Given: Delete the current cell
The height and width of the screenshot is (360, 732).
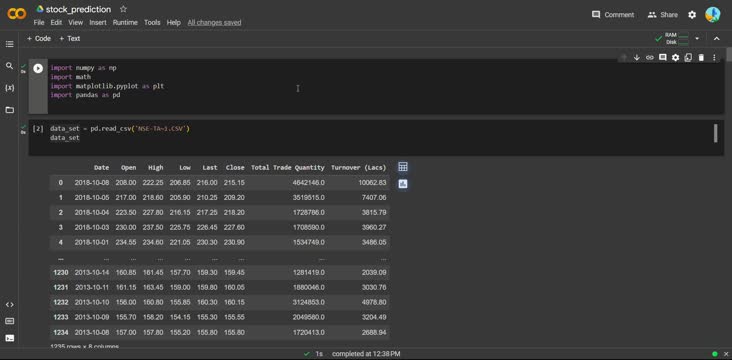Looking at the screenshot, I should point(701,57).
